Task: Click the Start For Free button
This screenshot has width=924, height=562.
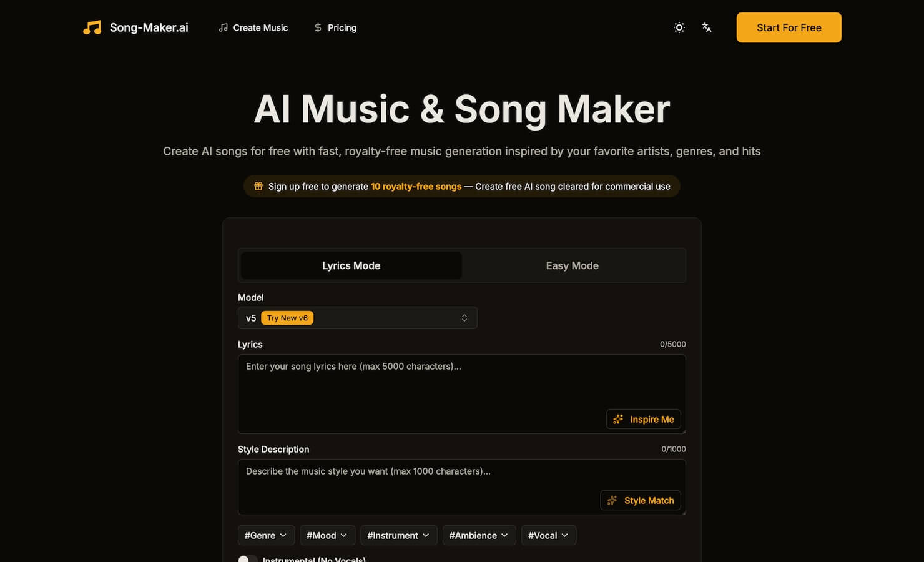Action: click(789, 27)
